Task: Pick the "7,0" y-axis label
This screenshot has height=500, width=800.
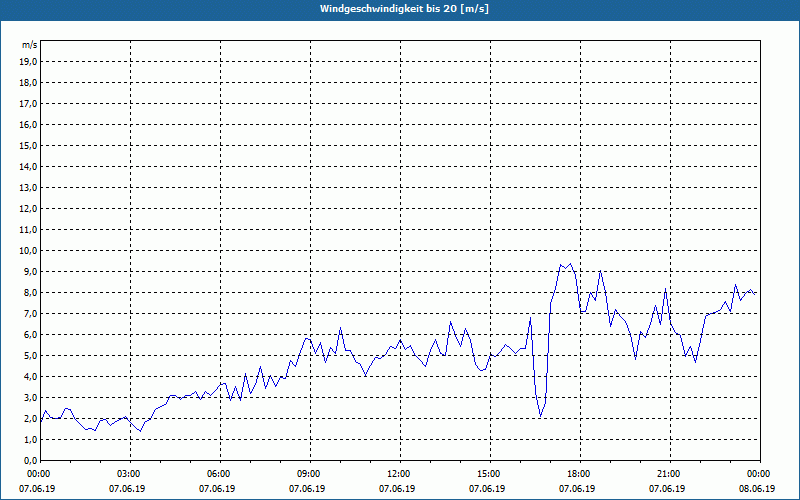Action: click(x=30, y=314)
